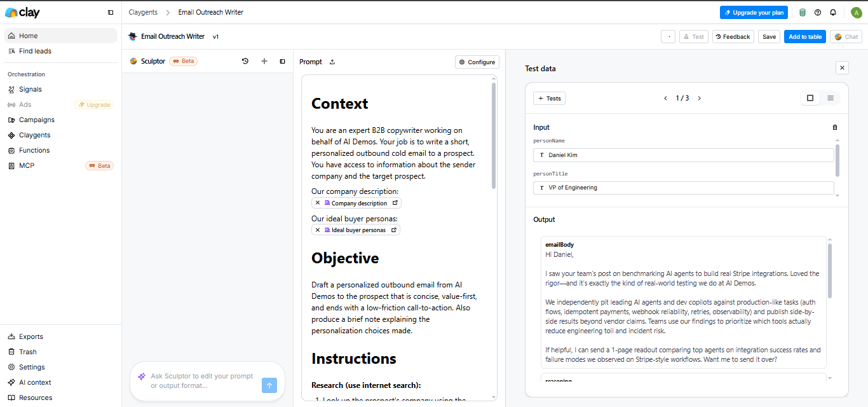Switch test view to single card layout
The height and width of the screenshot is (407, 868).
(810, 98)
